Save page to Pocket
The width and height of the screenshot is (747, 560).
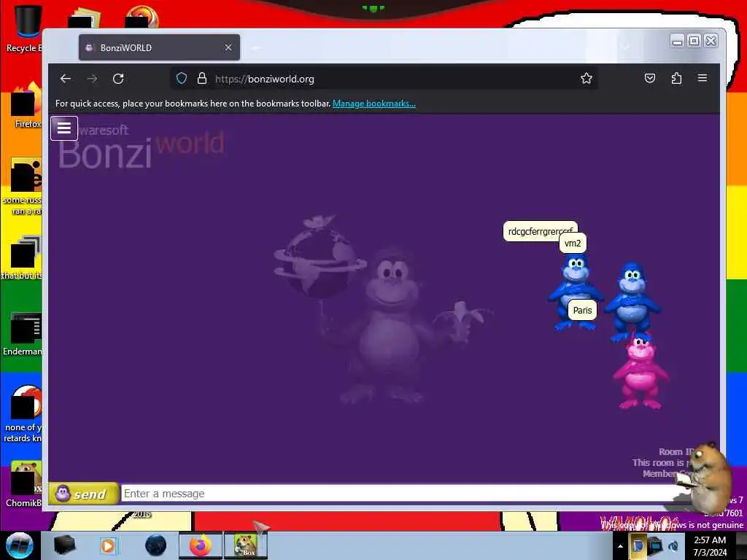[650, 78]
